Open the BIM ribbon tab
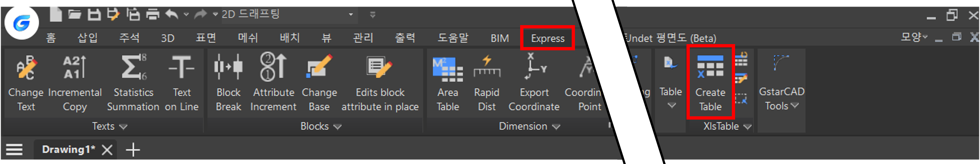The width and height of the screenshot is (980, 164). point(500,38)
